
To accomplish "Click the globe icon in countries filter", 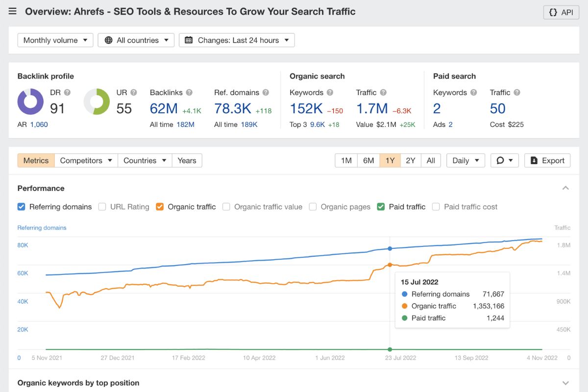I will (x=109, y=40).
